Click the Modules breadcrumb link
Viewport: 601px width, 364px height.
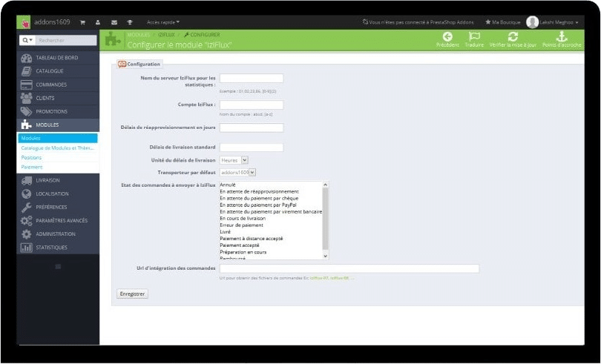138,35
